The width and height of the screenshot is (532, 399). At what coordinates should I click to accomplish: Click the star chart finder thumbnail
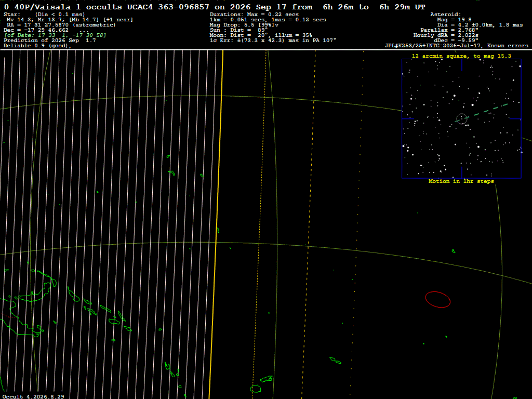[x=461, y=118]
